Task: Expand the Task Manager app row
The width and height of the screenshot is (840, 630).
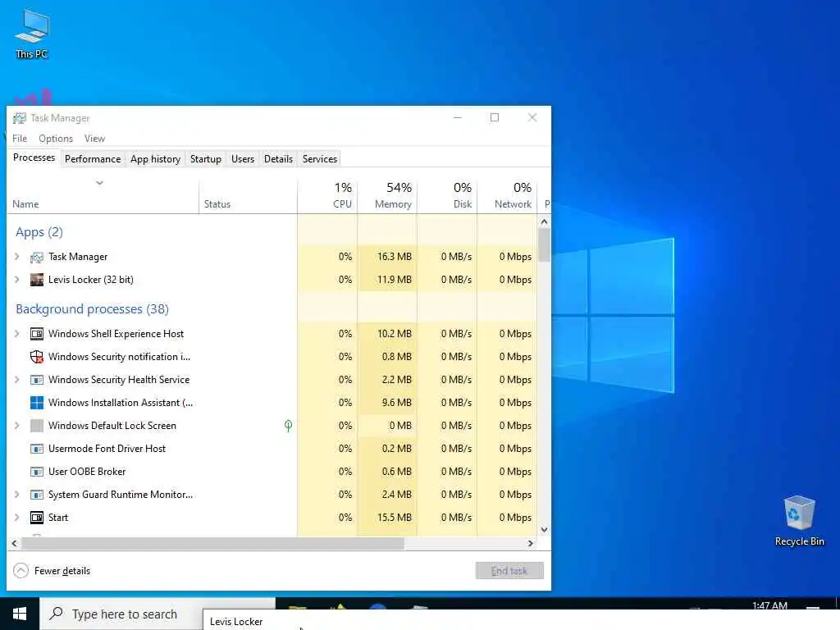Action: (x=16, y=257)
